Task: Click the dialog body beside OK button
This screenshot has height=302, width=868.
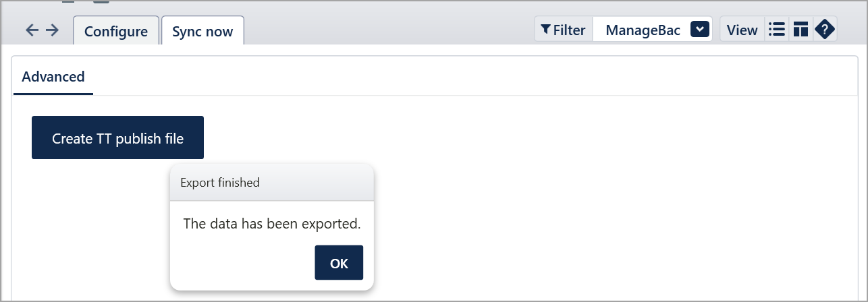Action: pos(243,263)
